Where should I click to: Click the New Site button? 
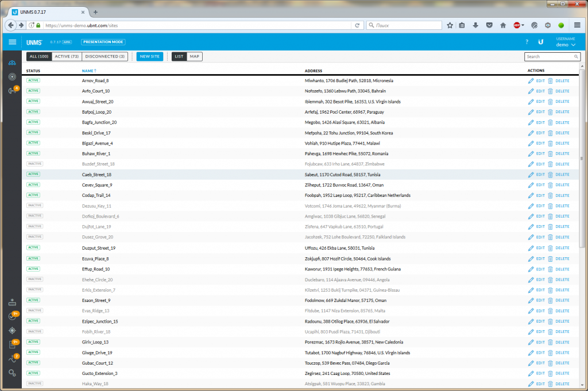click(x=149, y=57)
